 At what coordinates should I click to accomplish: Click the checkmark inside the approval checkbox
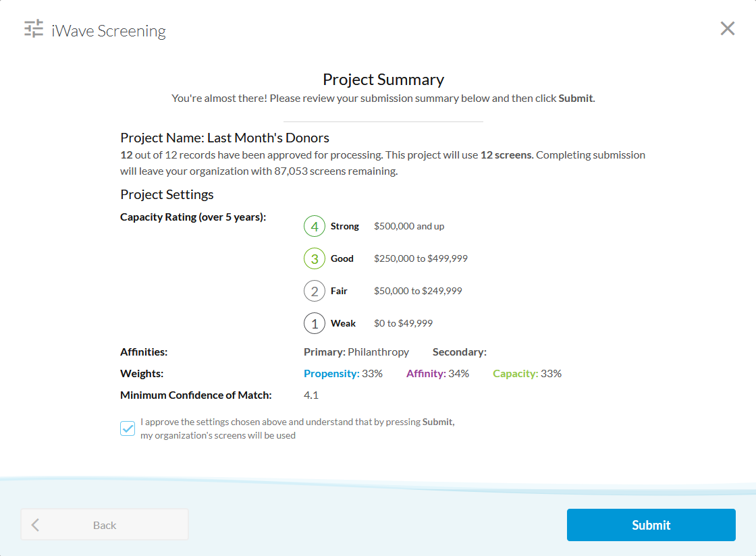(127, 428)
